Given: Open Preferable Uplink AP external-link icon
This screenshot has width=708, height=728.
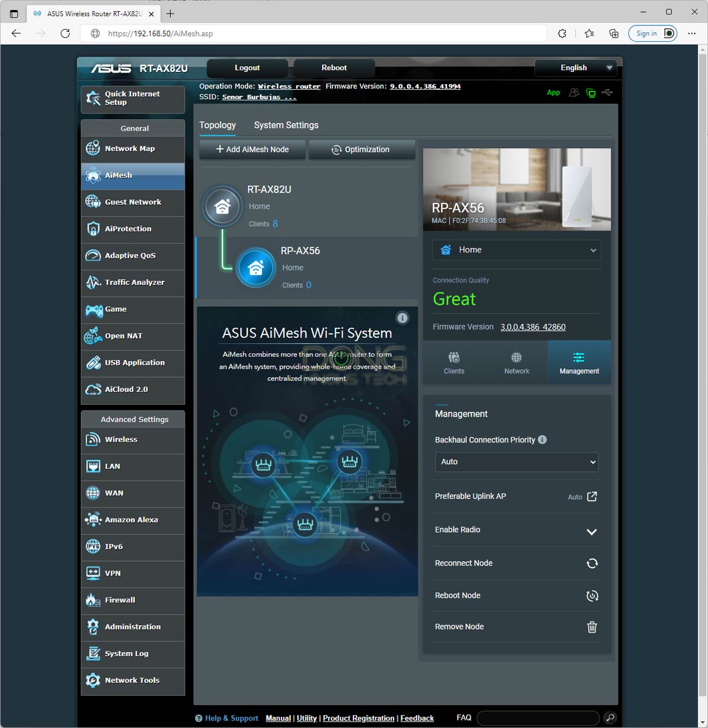Looking at the screenshot, I should click(x=592, y=497).
